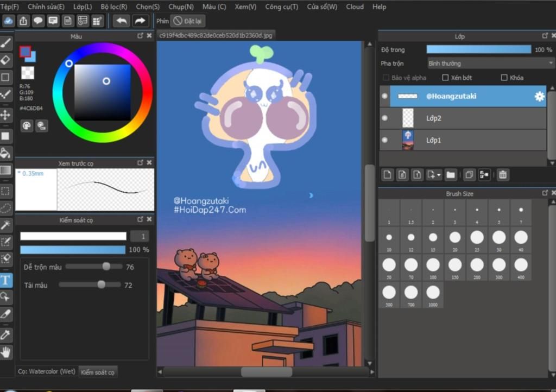Select the Cọ: Watercolor (Wet) tab
Screen dimensions: 556x392
click(x=47, y=371)
